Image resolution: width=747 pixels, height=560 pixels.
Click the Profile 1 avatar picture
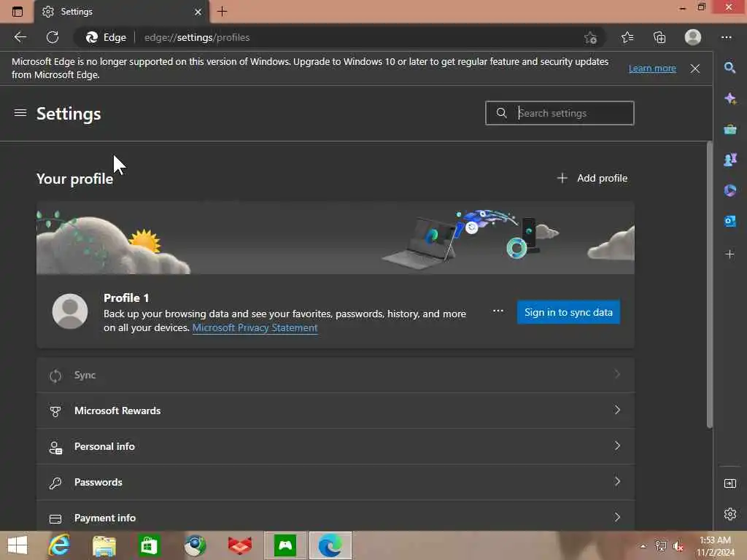pyautogui.click(x=70, y=311)
